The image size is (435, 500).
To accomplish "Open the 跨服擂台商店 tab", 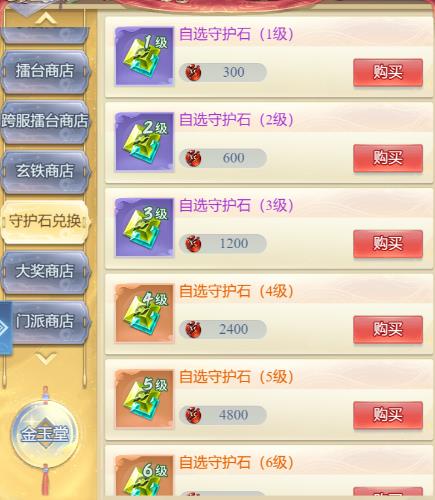I will click(x=45, y=121).
